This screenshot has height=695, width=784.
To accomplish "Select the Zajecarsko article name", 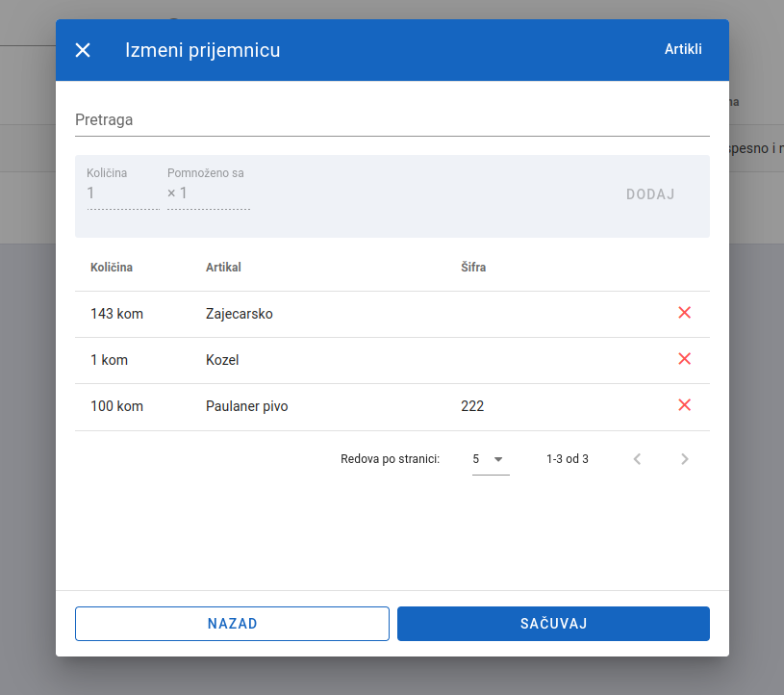I will pyautogui.click(x=240, y=314).
